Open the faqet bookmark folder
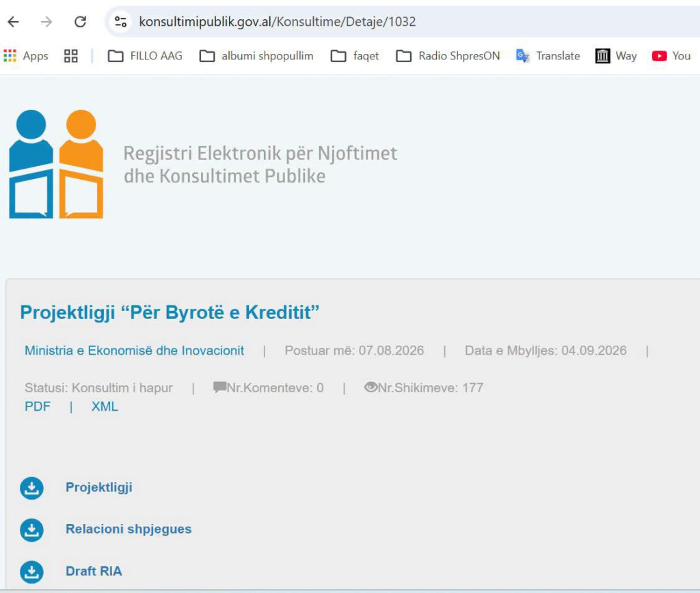The width and height of the screenshot is (700, 593). [x=355, y=56]
